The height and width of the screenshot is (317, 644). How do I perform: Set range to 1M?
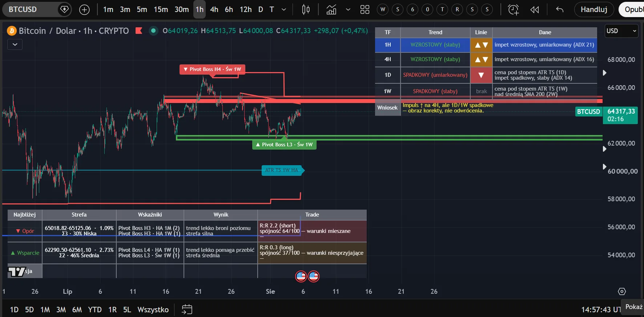tap(45, 310)
